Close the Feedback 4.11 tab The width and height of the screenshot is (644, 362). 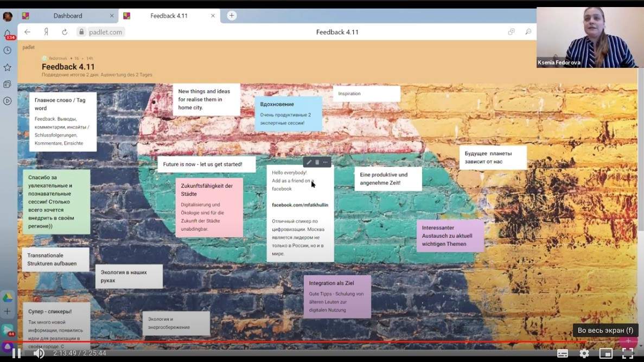coord(213,16)
